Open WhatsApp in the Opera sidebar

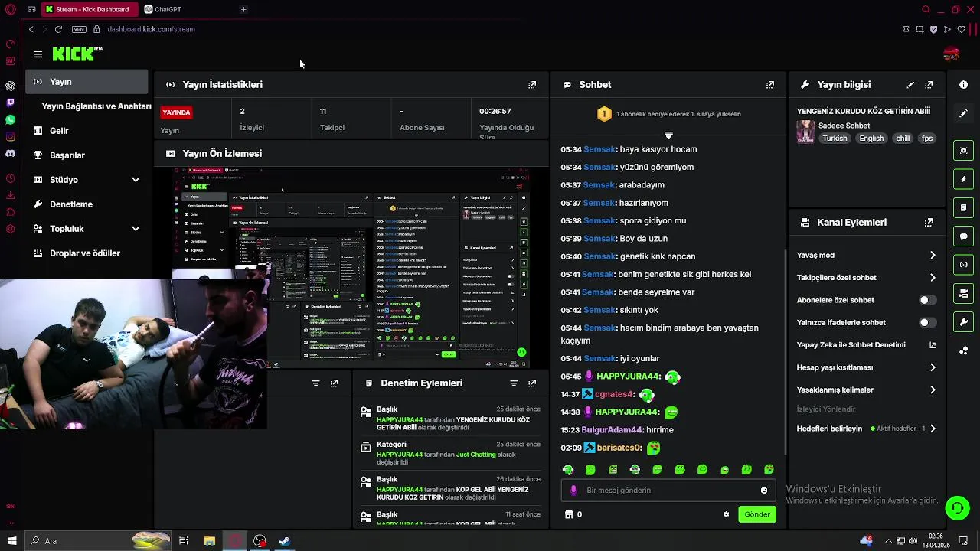pyautogui.click(x=10, y=120)
